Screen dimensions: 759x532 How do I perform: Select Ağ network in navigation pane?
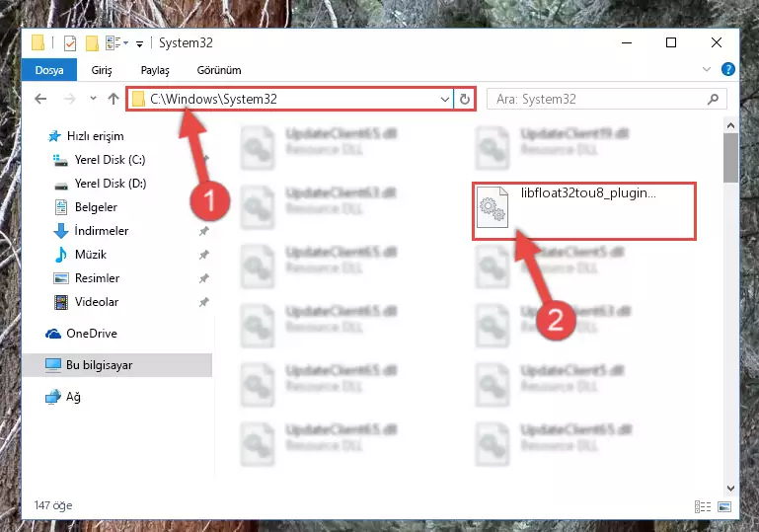pyautogui.click(x=73, y=397)
